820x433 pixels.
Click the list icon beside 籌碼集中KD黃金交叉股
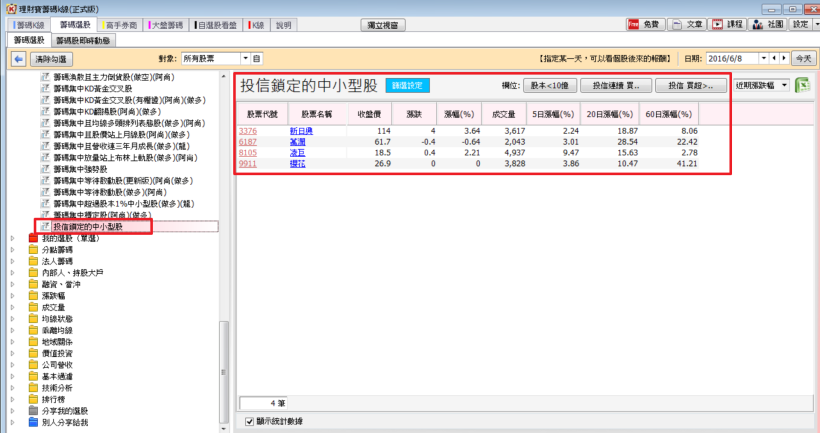[x=45, y=88]
